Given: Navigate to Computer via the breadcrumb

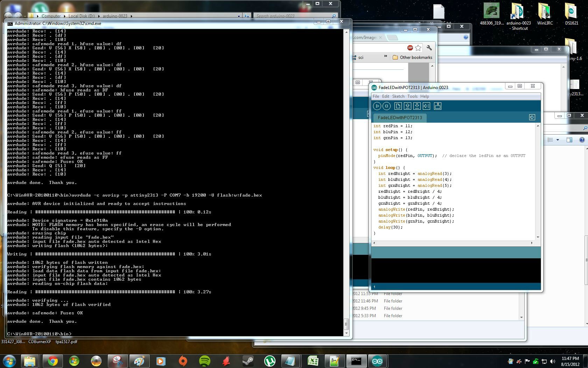Looking at the screenshot, I should [x=51, y=16].
